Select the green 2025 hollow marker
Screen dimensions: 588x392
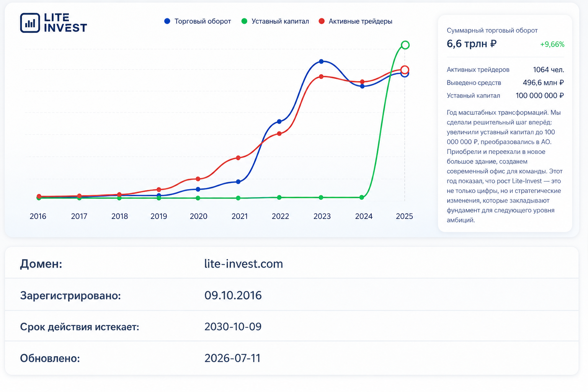coord(405,45)
